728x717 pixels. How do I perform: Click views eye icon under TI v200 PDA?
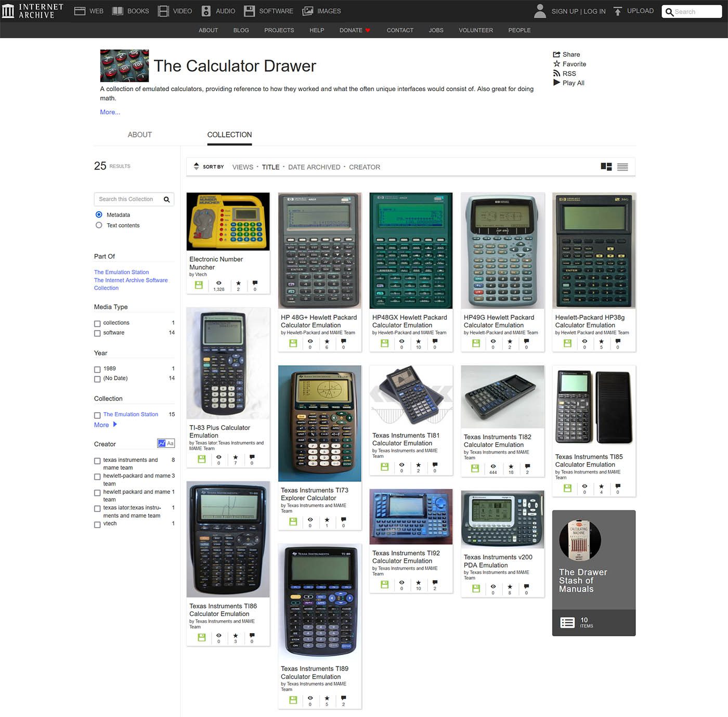coord(493,586)
